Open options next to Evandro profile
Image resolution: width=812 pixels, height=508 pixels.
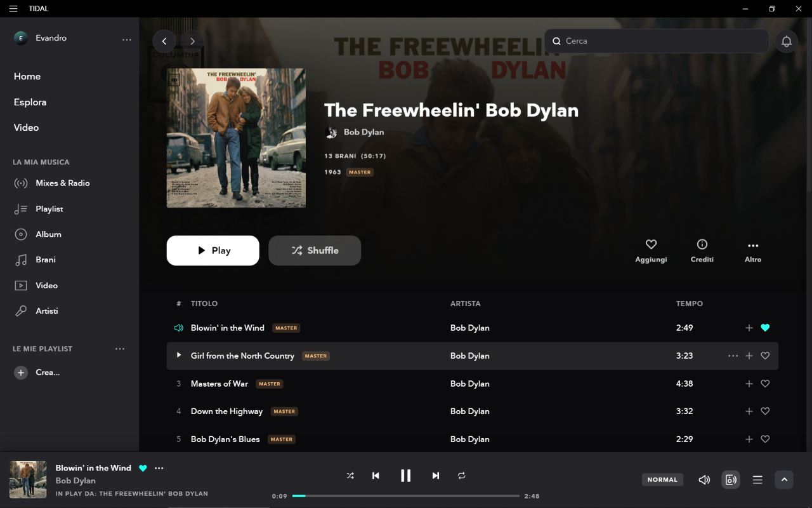coord(127,39)
